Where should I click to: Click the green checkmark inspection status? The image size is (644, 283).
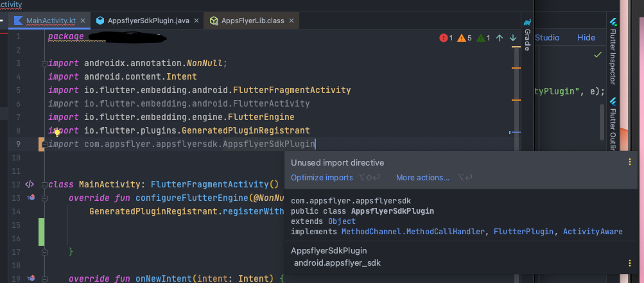[598, 55]
